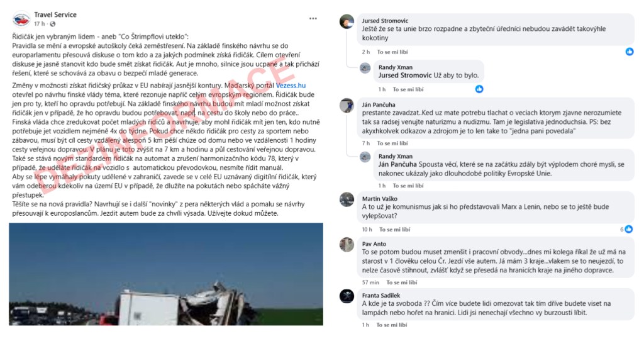Like Pav Anto's comment via To se mi líbí
Screen dimensions: 644x341
coord(402,282)
